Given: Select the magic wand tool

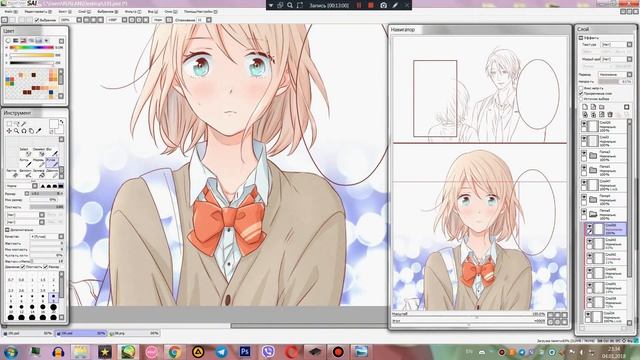Looking at the screenshot, I should tap(24, 123).
